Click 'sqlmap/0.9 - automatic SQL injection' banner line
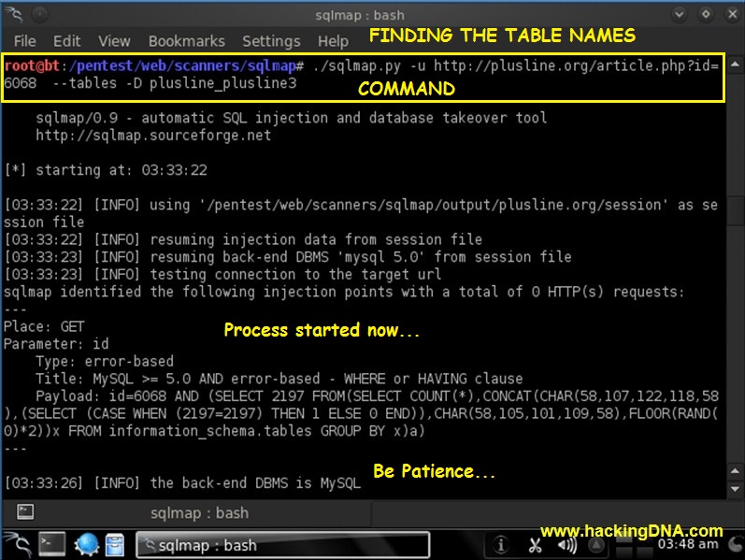This screenshot has width=745, height=560. [x=292, y=118]
